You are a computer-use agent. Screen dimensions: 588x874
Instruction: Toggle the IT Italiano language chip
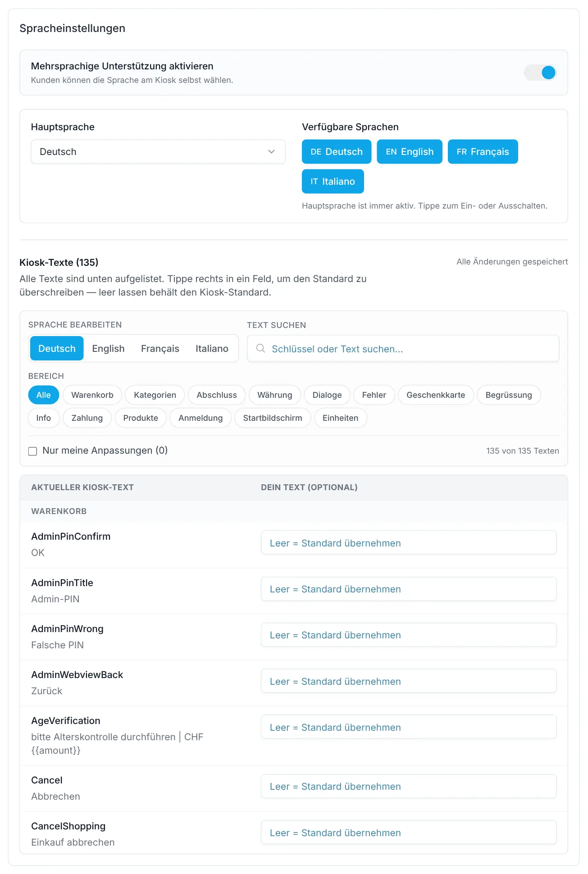333,182
